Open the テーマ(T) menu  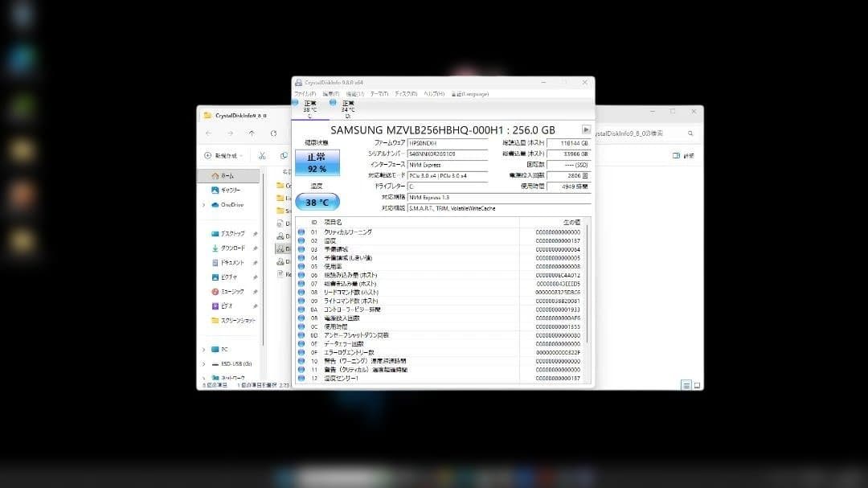pyautogui.click(x=379, y=94)
